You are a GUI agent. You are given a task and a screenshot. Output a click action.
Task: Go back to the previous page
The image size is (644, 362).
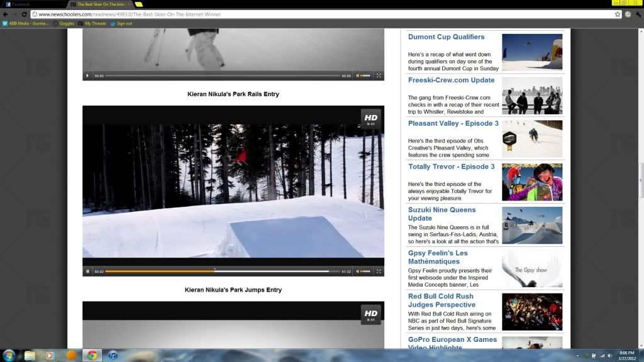point(6,14)
